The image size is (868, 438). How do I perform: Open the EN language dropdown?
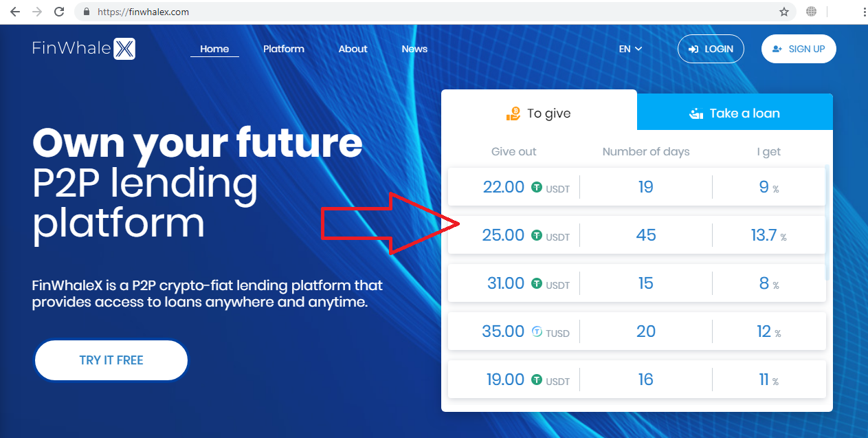click(x=630, y=49)
